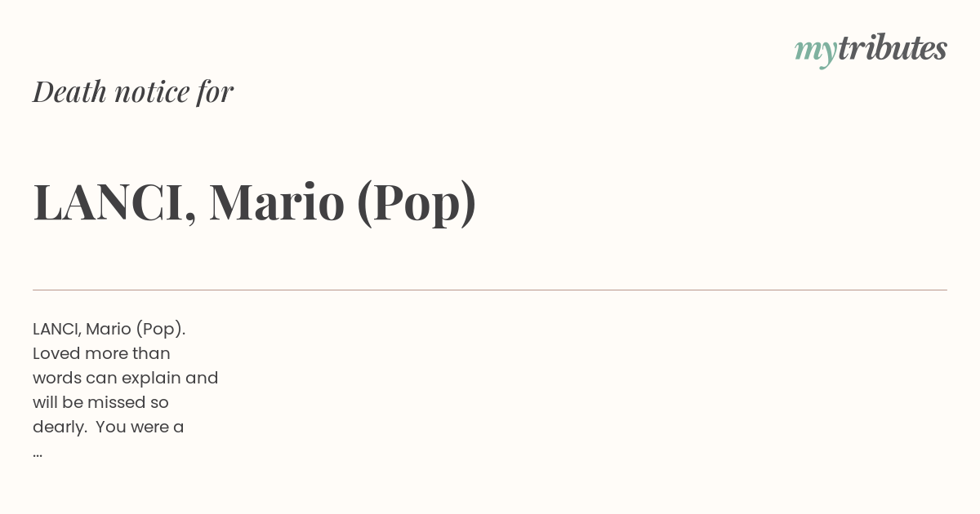Click the word "explain" in the notice text

point(150,378)
